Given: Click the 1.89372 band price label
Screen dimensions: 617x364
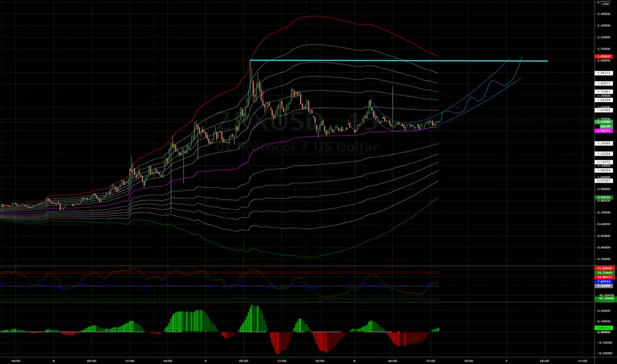Looking at the screenshot, I should click(604, 73).
